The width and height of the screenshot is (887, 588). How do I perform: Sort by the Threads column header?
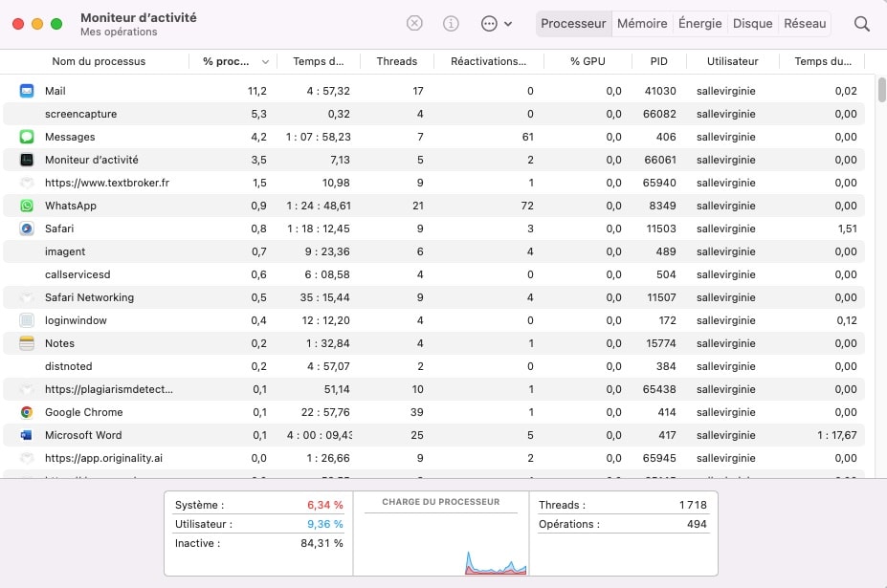click(396, 61)
